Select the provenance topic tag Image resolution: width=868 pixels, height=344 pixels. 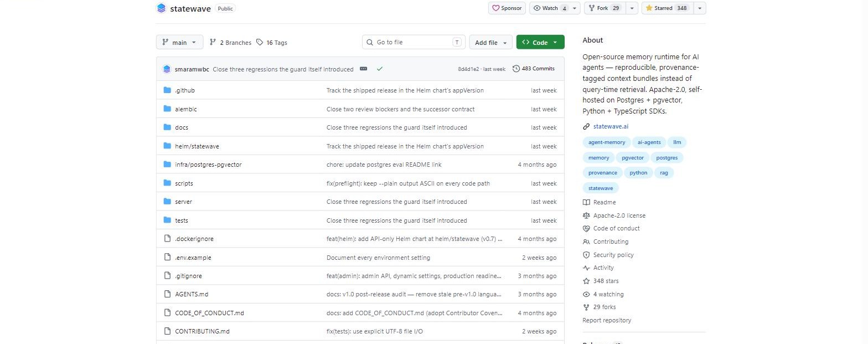tap(602, 173)
